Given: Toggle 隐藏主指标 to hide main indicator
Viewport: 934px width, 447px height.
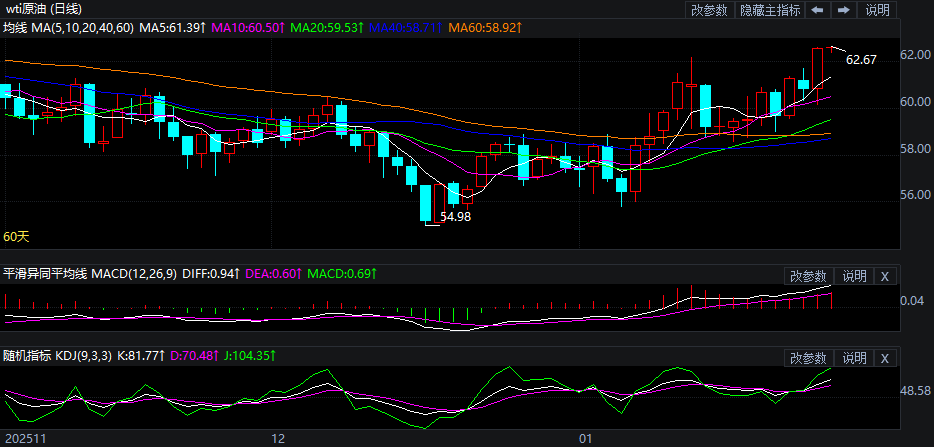Looking at the screenshot, I should click(x=770, y=10).
